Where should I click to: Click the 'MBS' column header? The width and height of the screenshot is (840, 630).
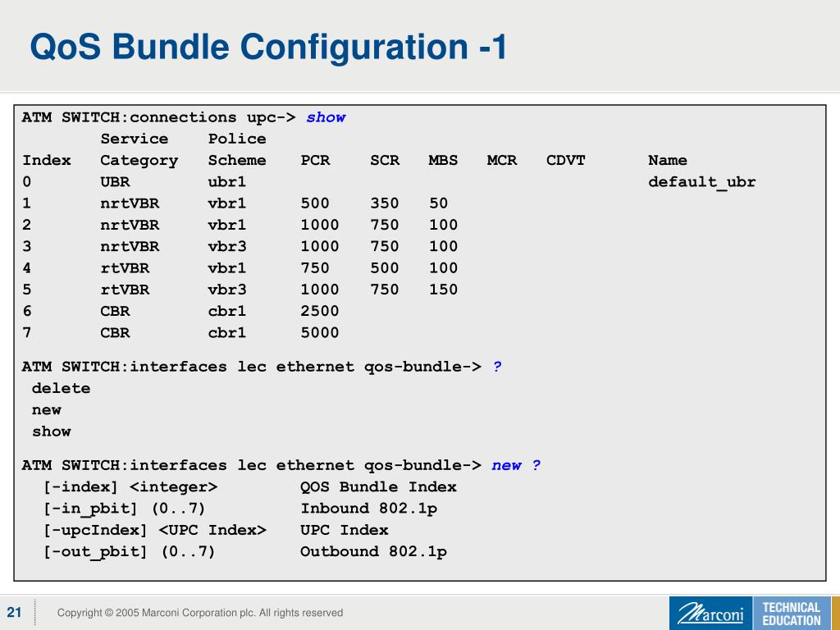(x=443, y=160)
